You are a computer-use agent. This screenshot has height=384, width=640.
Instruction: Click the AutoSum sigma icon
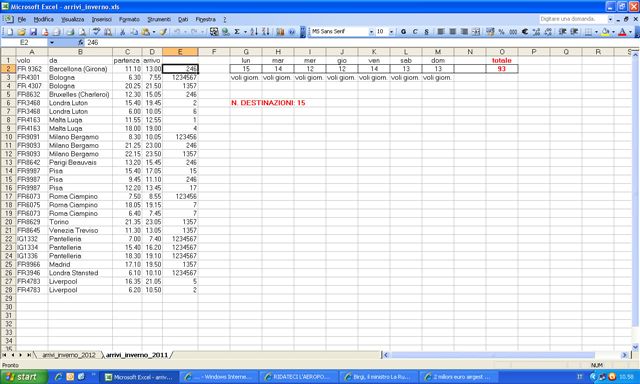pos(237,32)
